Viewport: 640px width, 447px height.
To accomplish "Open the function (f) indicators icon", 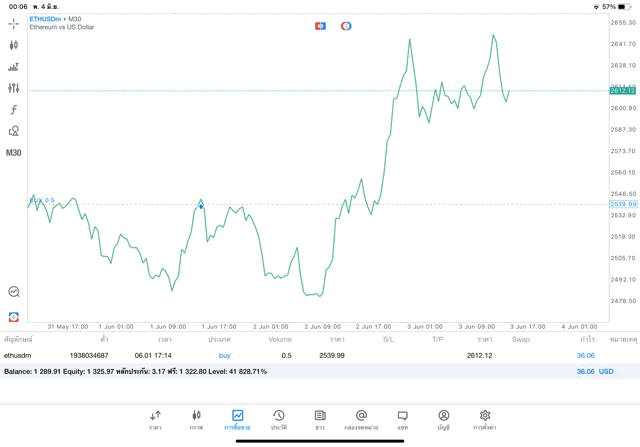I will click(14, 110).
